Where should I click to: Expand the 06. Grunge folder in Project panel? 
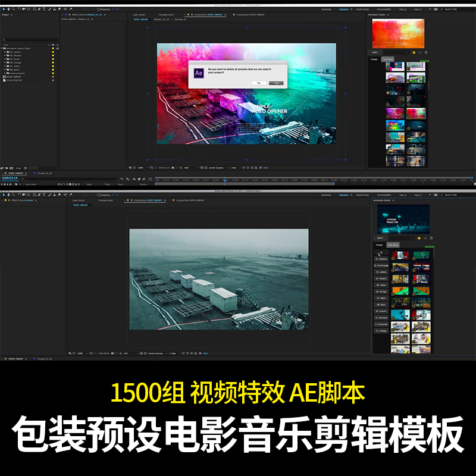tap(5, 62)
